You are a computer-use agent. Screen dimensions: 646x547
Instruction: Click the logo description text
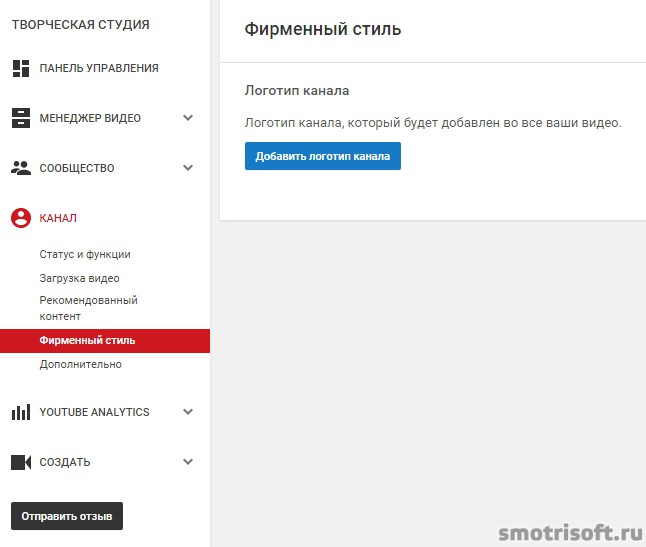tap(433, 123)
